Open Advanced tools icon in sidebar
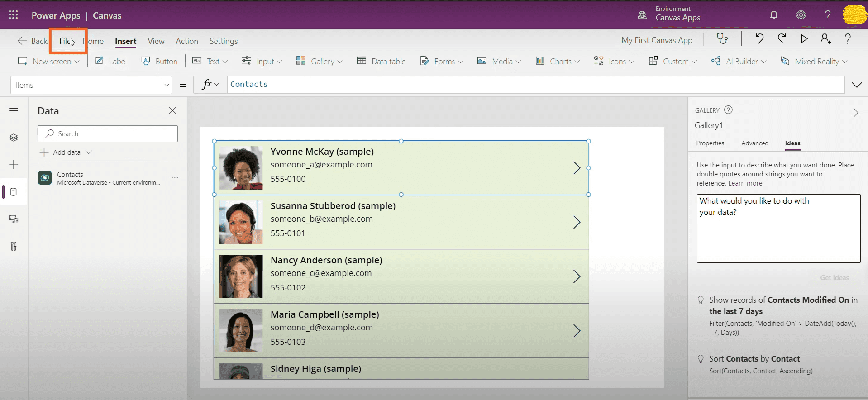 (x=14, y=246)
